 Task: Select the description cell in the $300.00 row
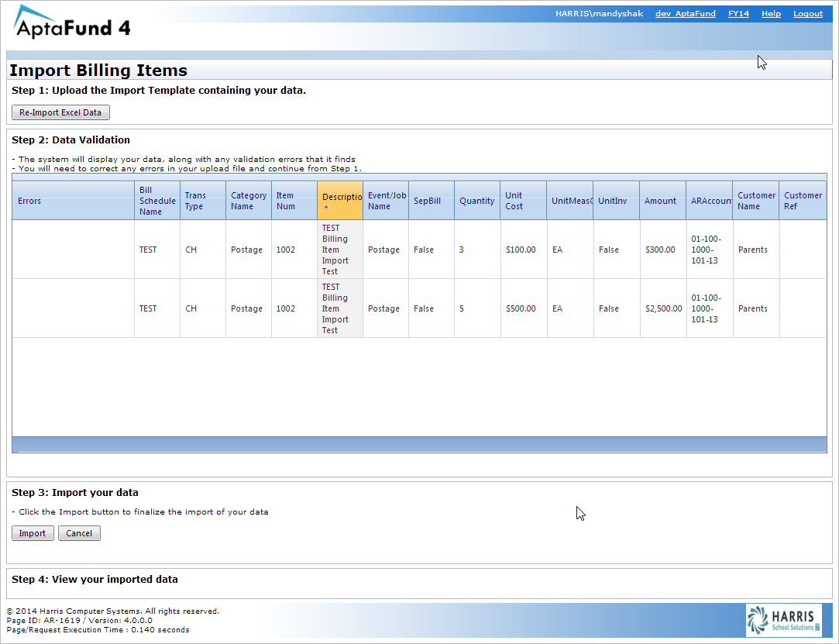pos(340,250)
